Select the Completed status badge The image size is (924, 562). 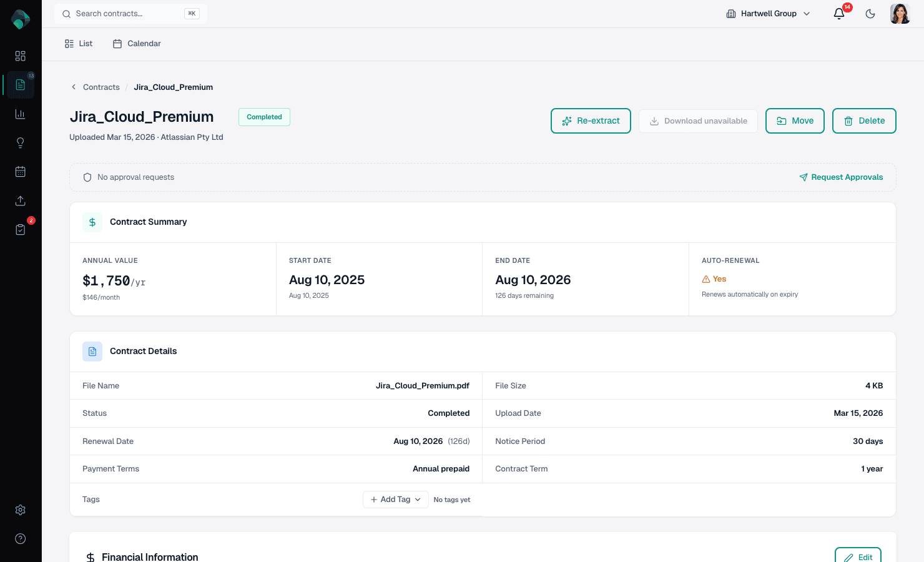tap(264, 117)
